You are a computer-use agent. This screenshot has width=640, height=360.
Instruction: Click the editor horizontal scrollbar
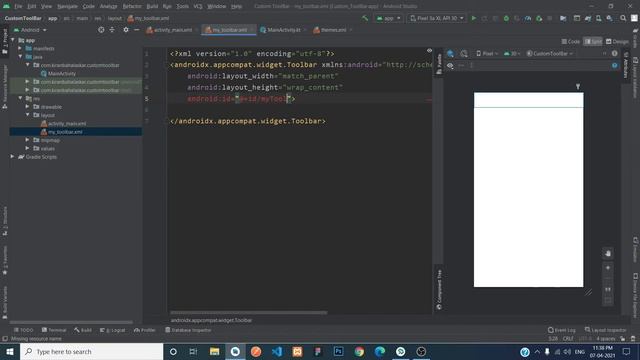click(249, 313)
